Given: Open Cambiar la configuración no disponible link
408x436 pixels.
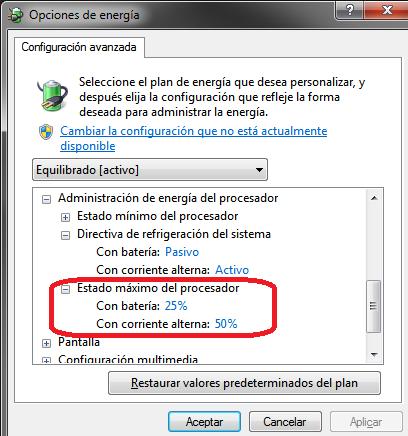Looking at the screenshot, I should [193, 138].
